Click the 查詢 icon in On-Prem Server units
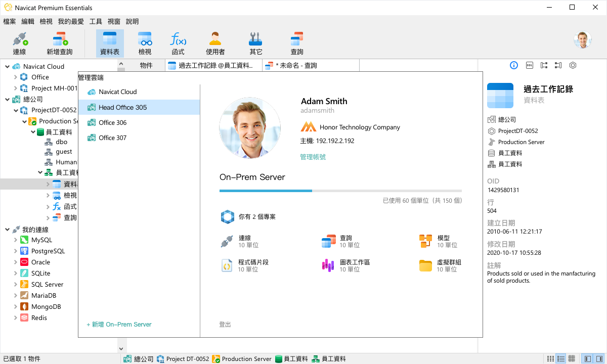This screenshot has height=364, width=607. pyautogui.click(x=329, y=241)
